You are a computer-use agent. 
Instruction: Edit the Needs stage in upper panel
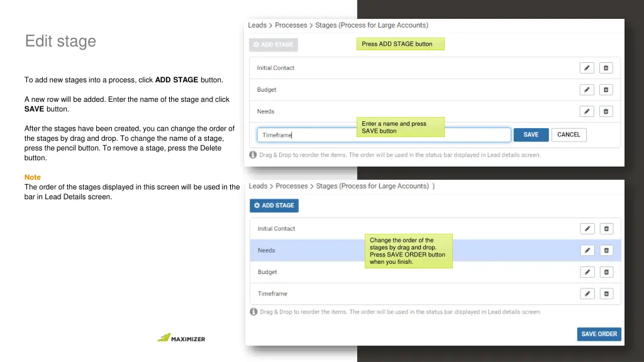tap(587, 111)
